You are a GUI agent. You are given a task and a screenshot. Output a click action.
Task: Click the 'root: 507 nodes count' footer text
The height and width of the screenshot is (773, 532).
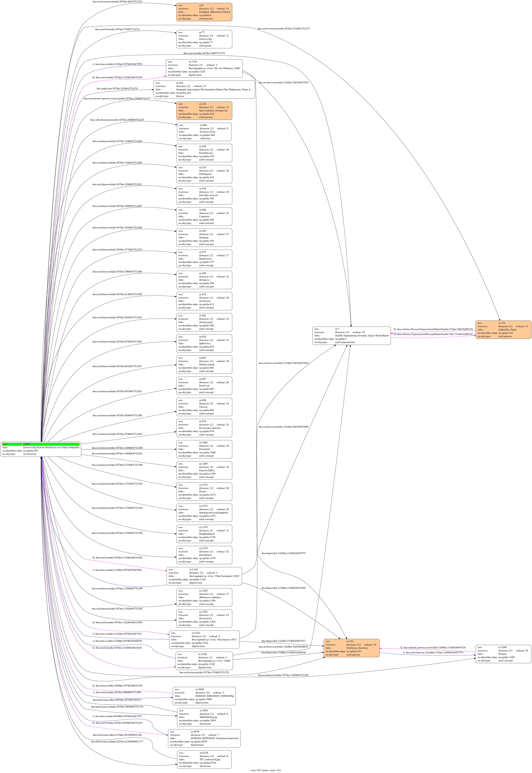(x=266, y=770)
